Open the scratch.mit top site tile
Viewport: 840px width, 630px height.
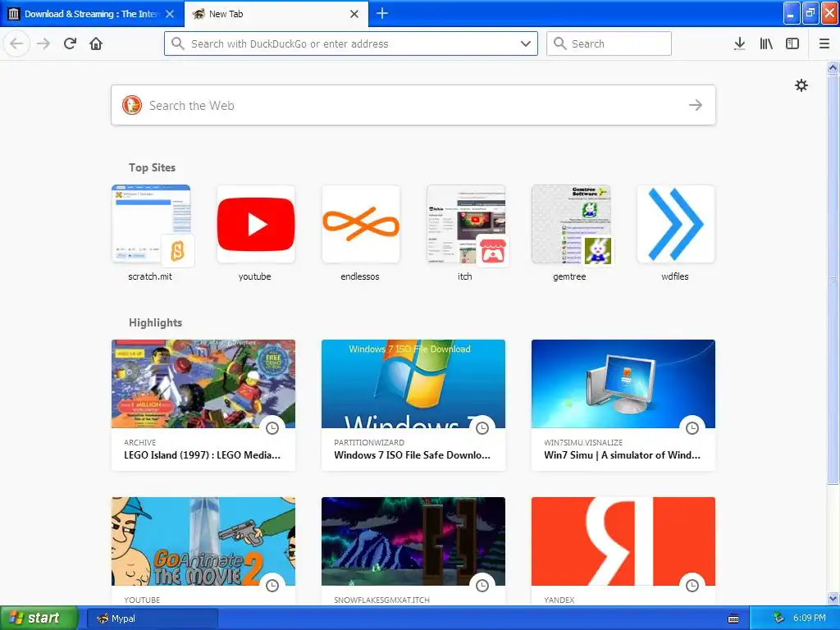151,224
